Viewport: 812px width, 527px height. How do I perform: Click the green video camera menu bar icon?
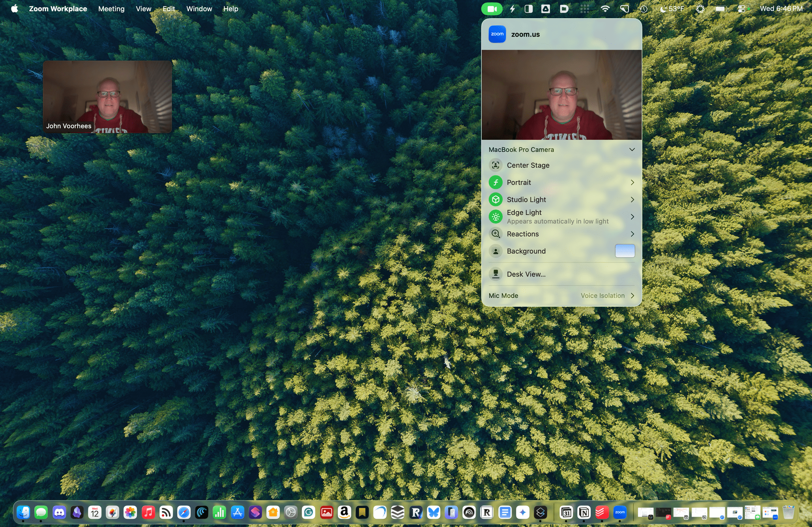tap(492, 9)
